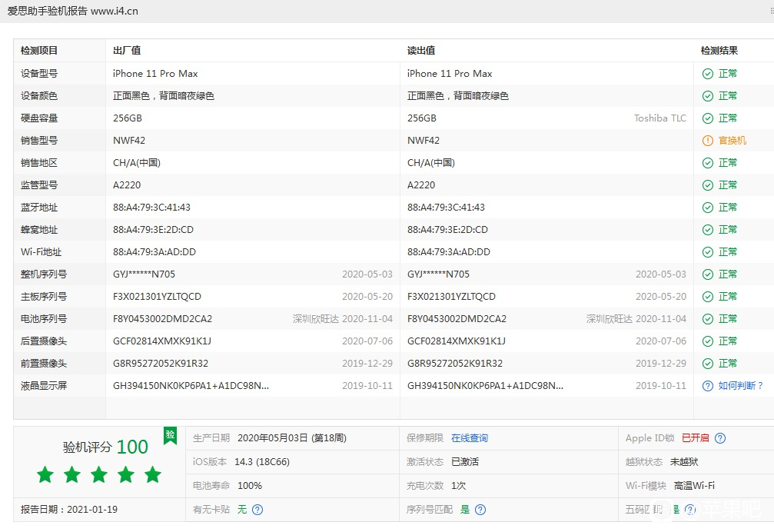The width and height of the screenshot is (774, 532).
Task: Click the Toshiba TLC storage note
Action: [x=660, y=118]
